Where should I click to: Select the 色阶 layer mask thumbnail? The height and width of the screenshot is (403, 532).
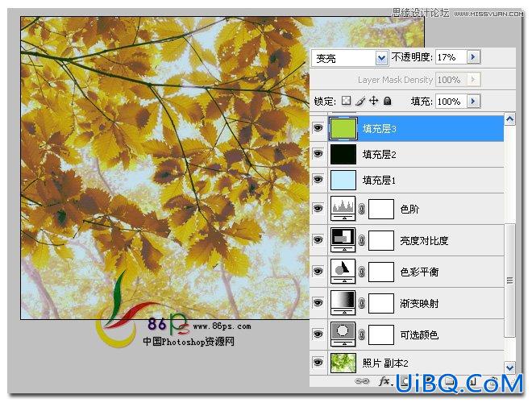click(x=381, y=209)
